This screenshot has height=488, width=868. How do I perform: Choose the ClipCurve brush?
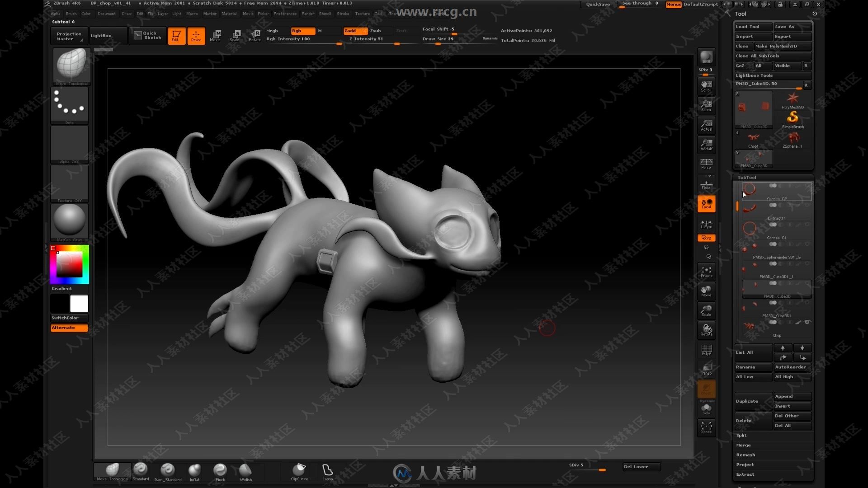coord(299,471)
